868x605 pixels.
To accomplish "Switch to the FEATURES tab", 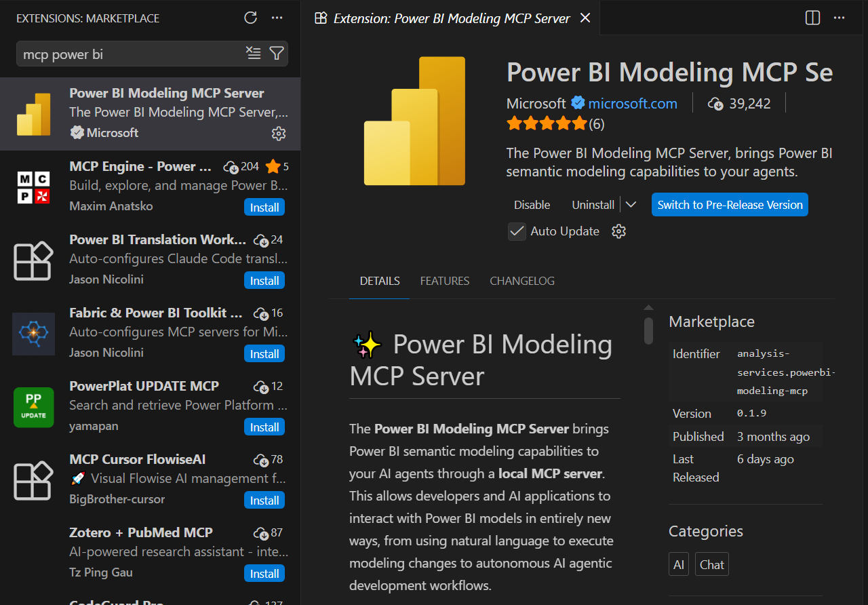I will point(445,281).
